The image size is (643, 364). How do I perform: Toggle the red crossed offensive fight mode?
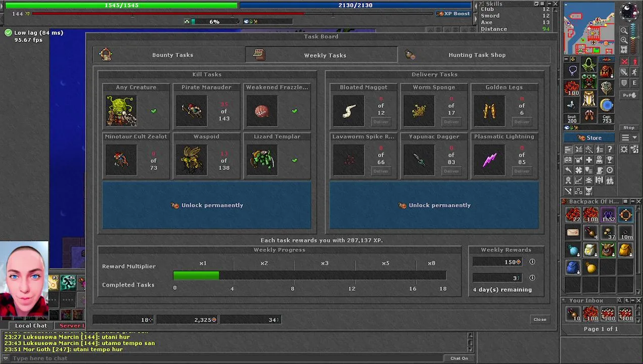coord(624,61)
